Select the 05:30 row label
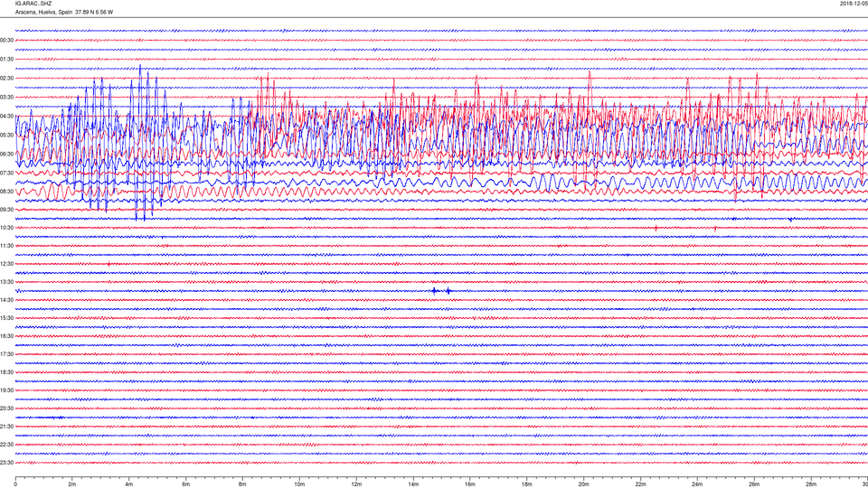This screenshot has width=868, height=488. tap(6, 135)
